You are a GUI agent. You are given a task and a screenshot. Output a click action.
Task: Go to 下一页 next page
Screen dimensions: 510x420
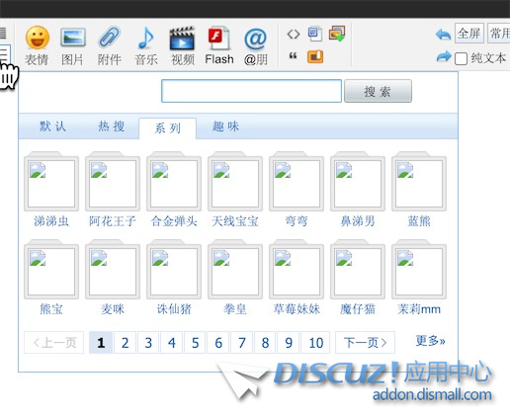click(x=365, y=343)
